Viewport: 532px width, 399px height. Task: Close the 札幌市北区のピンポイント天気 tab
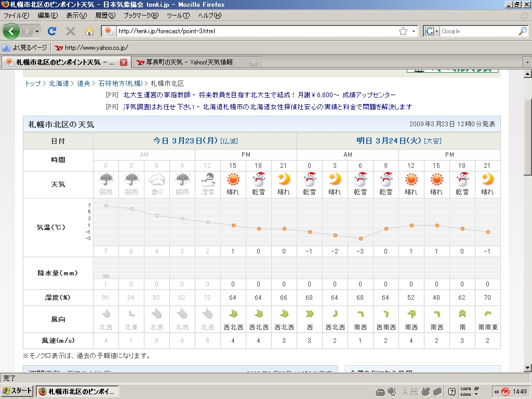[x=124, y=62]
